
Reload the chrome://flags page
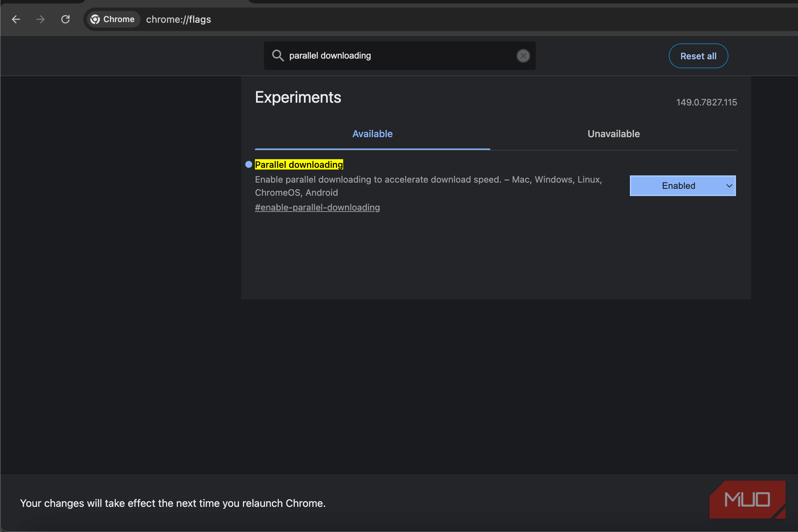tap(65, 19)
